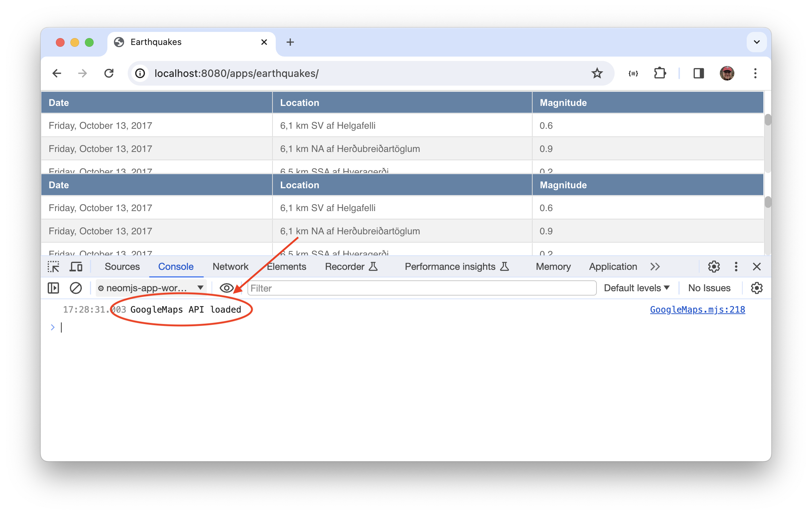812x515 pixels.
Task: Toggle the device toolbar icon
Action: 76,267
